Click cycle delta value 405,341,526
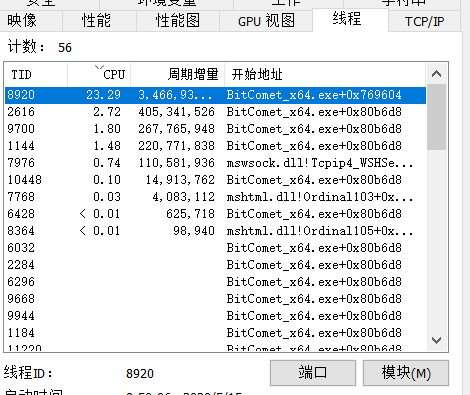Image resolution: width=470 pixels, height=395 pixels. 176,112
